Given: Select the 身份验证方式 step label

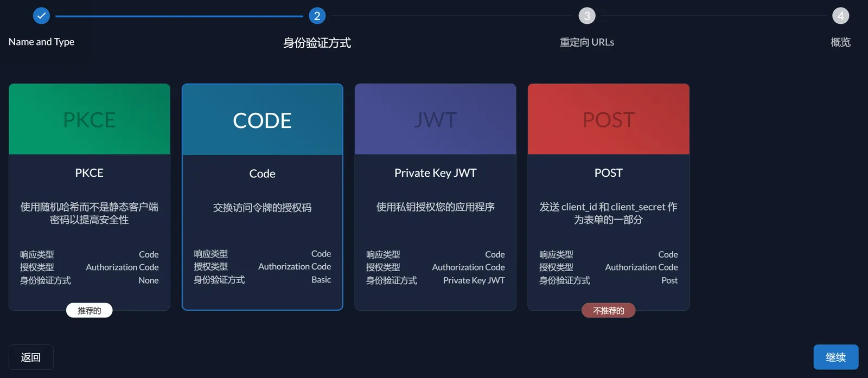Looking at the screenshot, I should point(317,42).
